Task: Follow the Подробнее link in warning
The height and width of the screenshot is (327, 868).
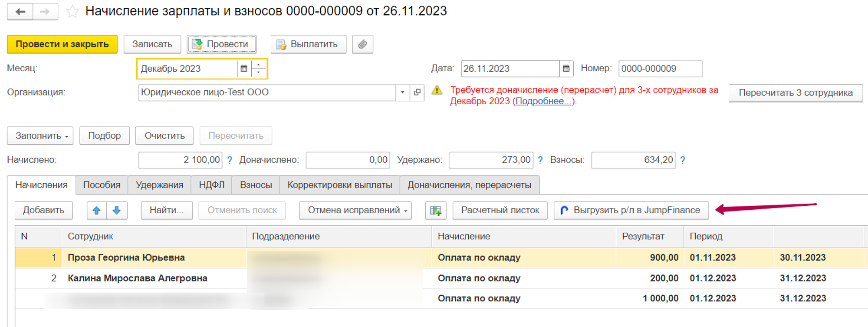Action: pos(543,101)
